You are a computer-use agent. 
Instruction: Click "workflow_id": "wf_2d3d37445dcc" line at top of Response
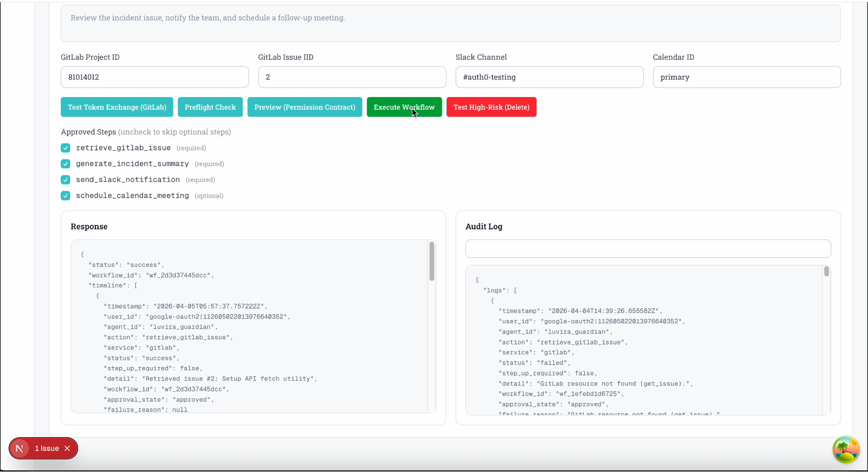click(x=151, y=275)
